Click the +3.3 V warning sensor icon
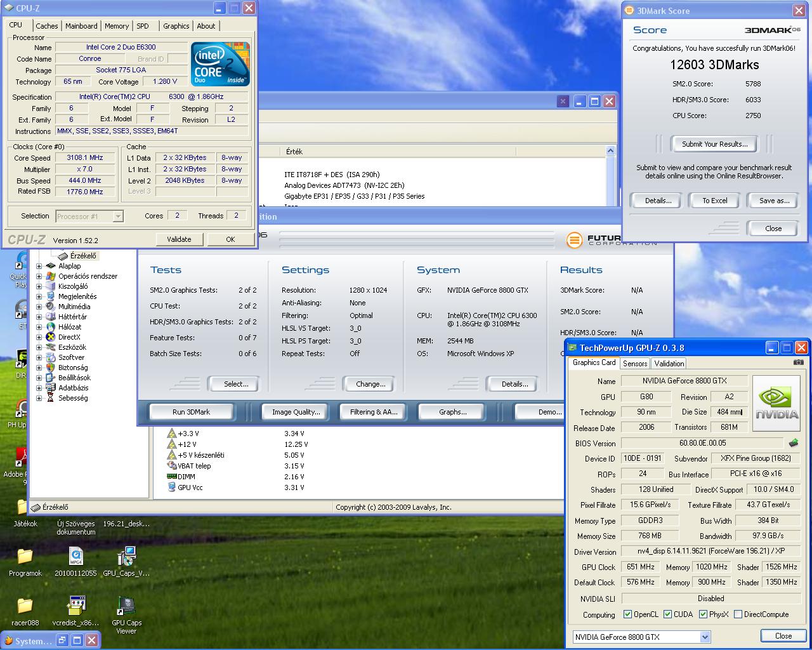 tap(171, 434)
